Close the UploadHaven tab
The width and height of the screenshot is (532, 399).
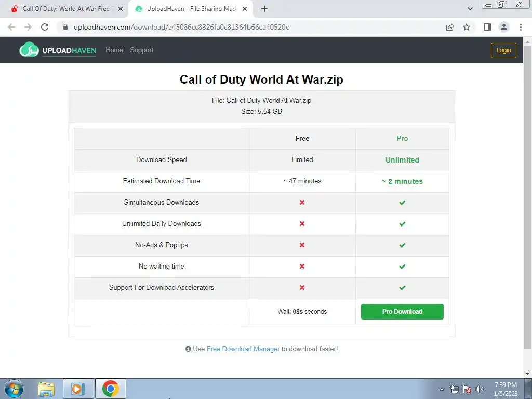(245, 9)
